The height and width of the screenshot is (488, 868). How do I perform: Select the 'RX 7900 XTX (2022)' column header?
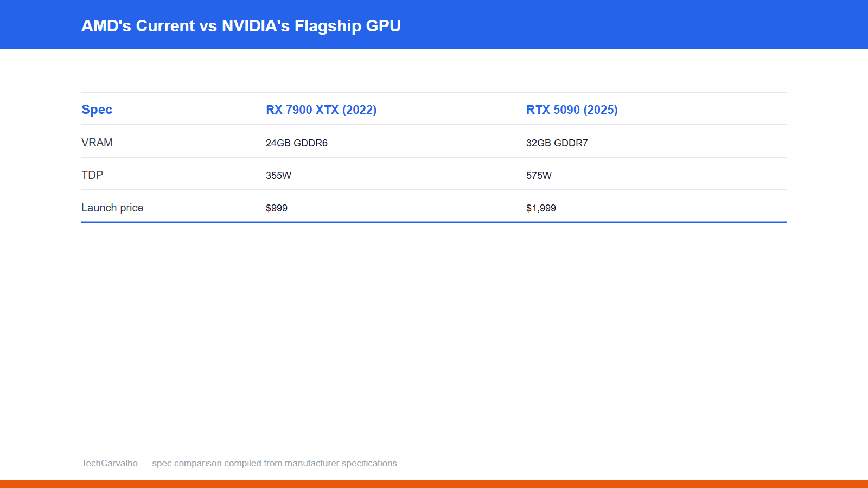click(x=321, y=110)
